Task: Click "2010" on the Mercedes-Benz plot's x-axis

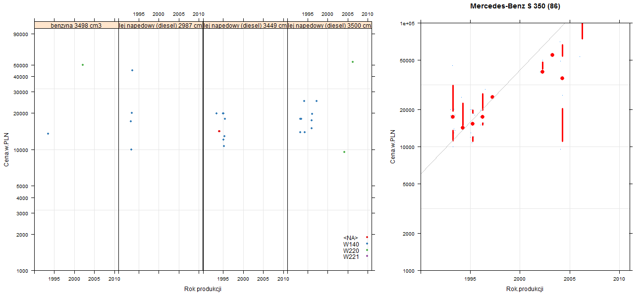Action: pyautogui.click(x=620, y=279)
